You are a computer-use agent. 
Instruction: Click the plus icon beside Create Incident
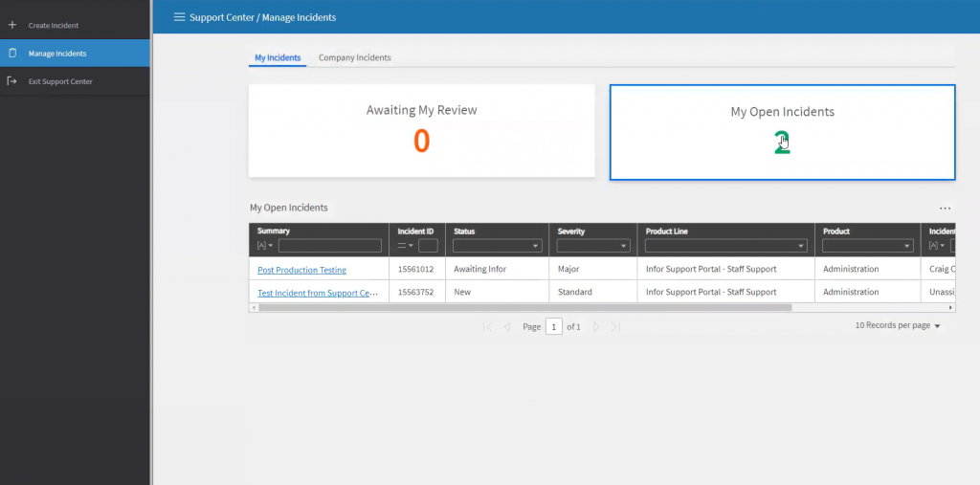tap(12, 25)
